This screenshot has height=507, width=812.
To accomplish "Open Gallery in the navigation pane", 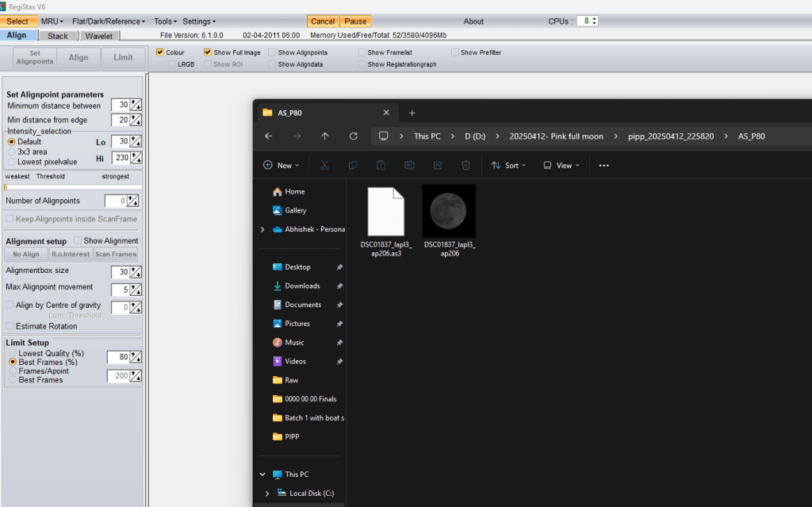I will point(295,210).
